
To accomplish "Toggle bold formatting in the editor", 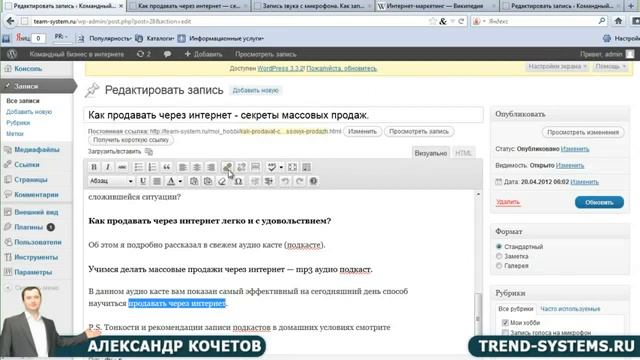I will click(94, 167).
